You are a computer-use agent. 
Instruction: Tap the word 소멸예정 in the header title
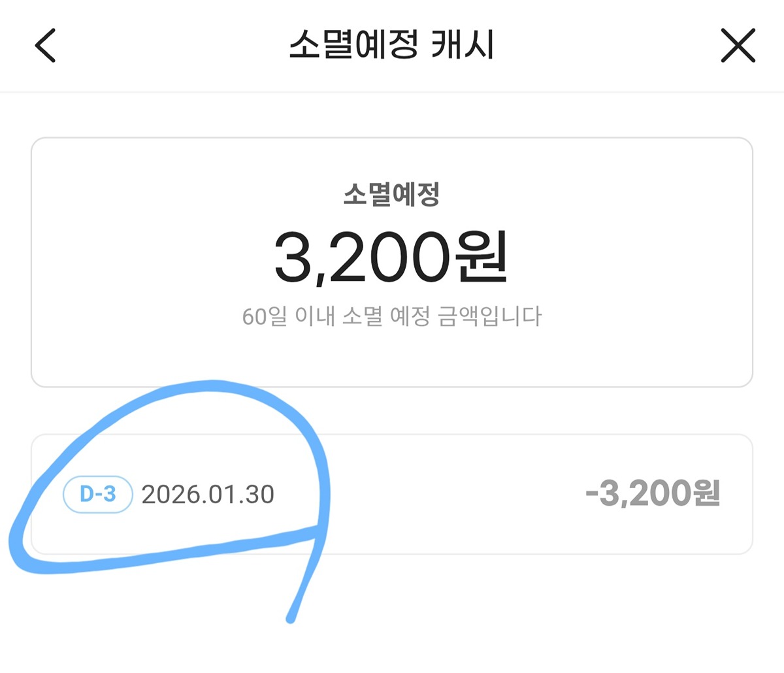[x=353, y=46]
